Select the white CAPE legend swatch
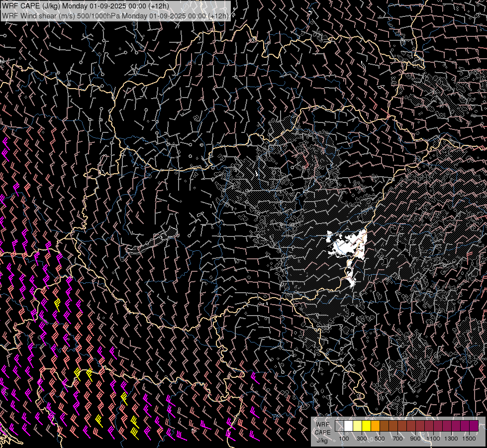The width and height of the screenshot is (487, 448). click(x=349, y=426)
